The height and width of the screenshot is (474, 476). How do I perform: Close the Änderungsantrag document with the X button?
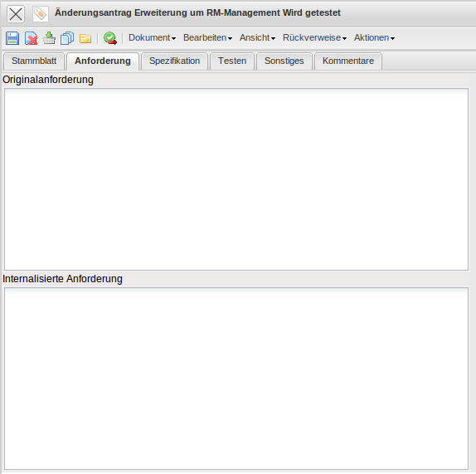tap(16, 14)
